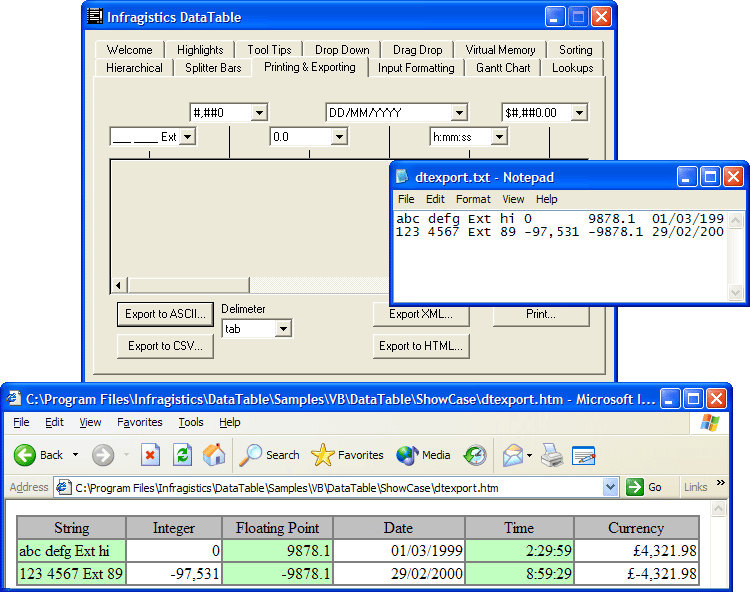
Task: Click the Home icon in IE toolbar
Action: 214,455
